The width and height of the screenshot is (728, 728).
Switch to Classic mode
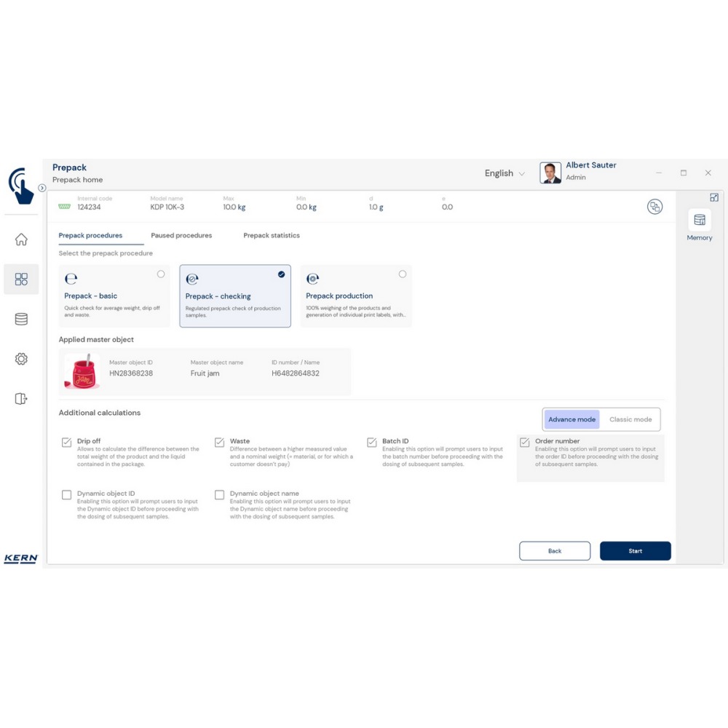630,419
